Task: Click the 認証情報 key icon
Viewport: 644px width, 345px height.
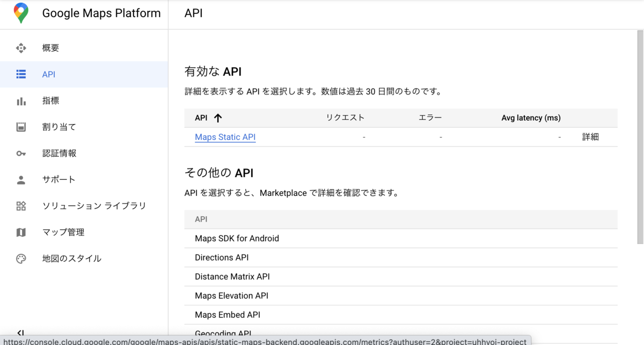Action: 21,153
